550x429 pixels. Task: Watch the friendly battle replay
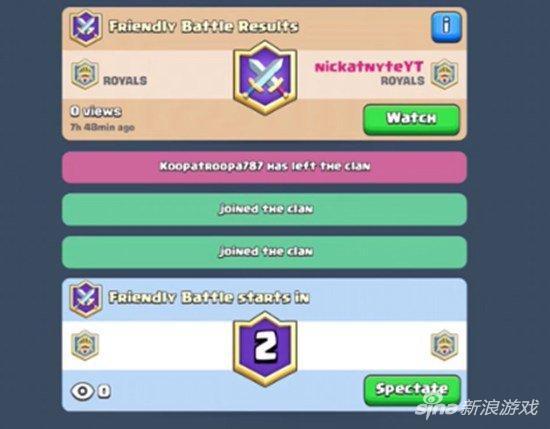pos(411,119)
